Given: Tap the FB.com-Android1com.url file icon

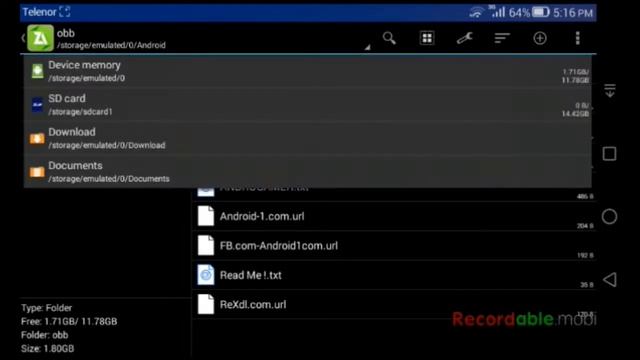Looking at the screenshot, I should coord(206,245).
